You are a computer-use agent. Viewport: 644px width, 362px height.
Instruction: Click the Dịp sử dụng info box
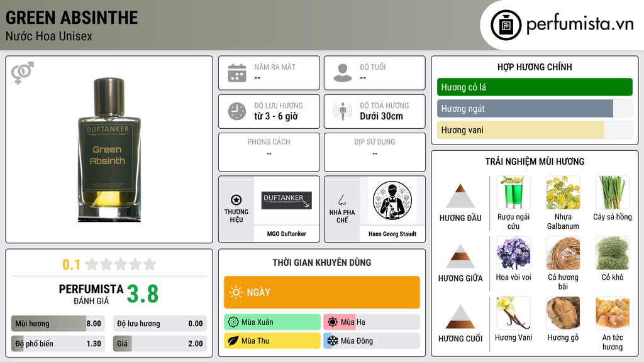(x=375, y=152)
